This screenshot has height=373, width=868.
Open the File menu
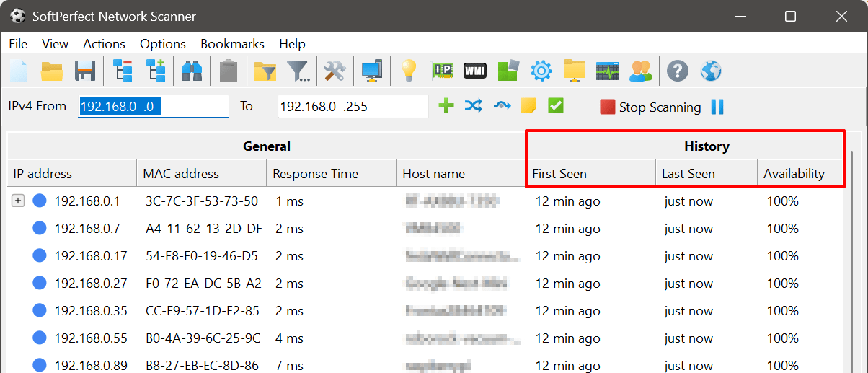tap(18, 44)
